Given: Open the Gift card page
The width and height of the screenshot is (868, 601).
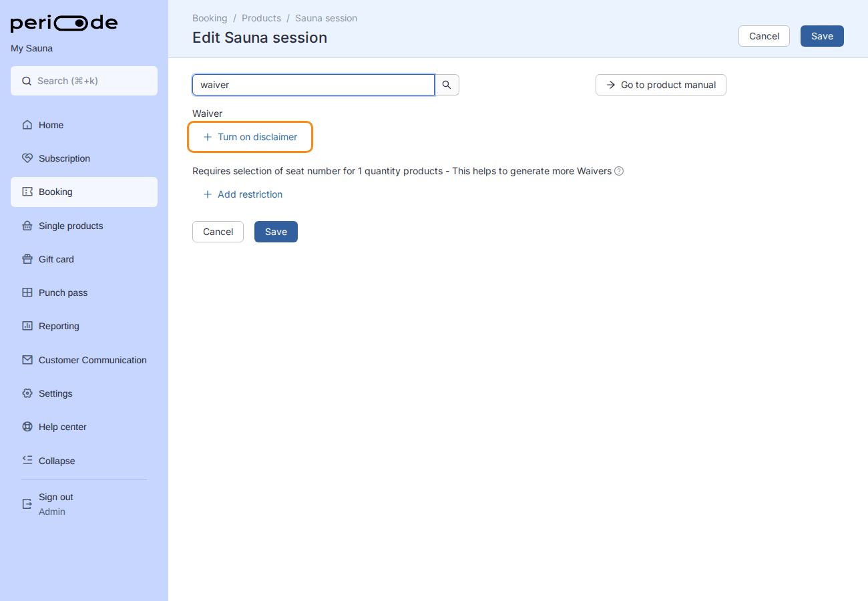Looking at the screenshot, I should click(x=84, y=259).
